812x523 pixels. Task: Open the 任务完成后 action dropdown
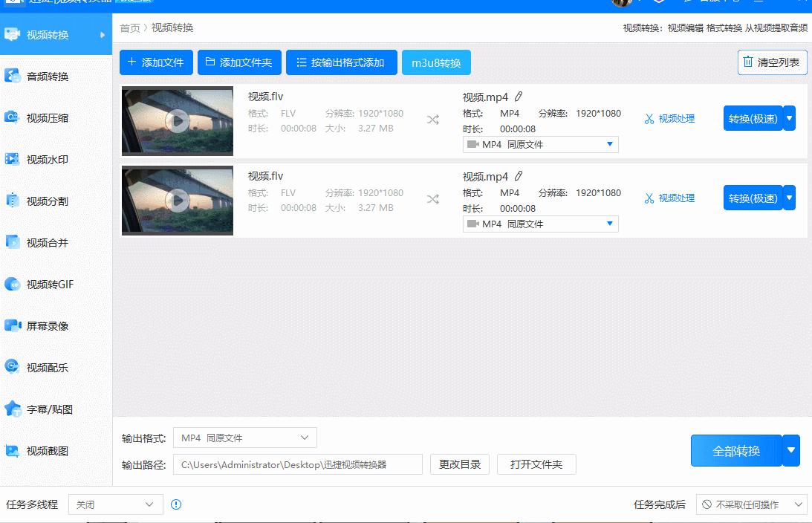[752, 504]
